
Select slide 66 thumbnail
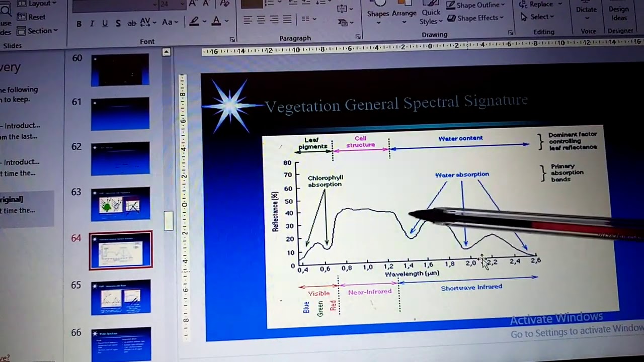(x=121, y=344)
